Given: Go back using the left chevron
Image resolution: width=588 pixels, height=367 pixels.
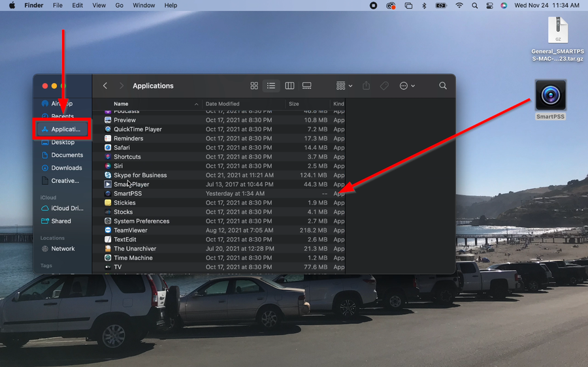Looking at the screenshot, I should point(105,86).
